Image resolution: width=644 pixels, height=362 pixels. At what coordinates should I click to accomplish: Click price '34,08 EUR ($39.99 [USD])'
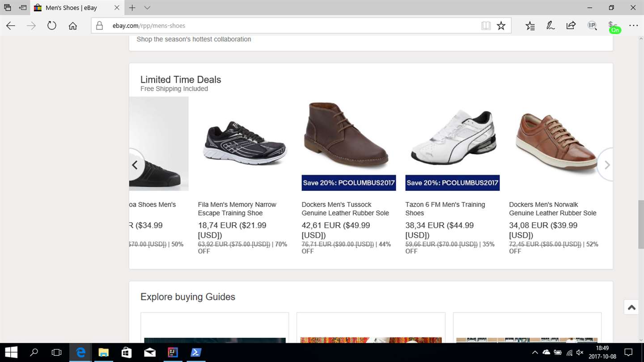[x=543, y=230]
